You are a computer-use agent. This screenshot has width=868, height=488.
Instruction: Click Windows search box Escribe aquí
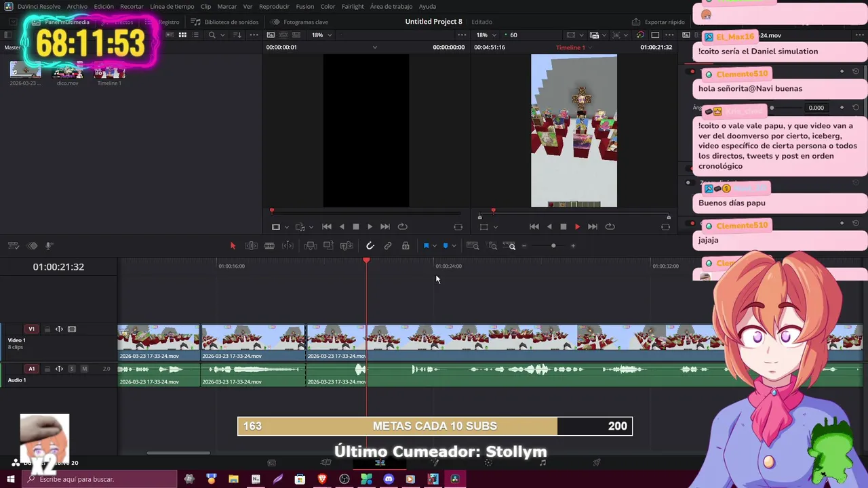coord(99,479)
